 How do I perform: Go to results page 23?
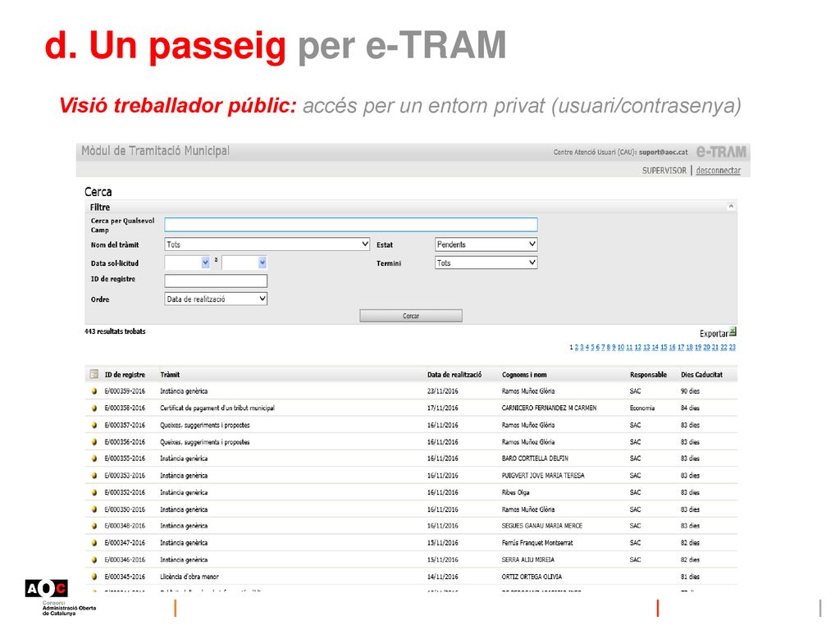(733, 348)
